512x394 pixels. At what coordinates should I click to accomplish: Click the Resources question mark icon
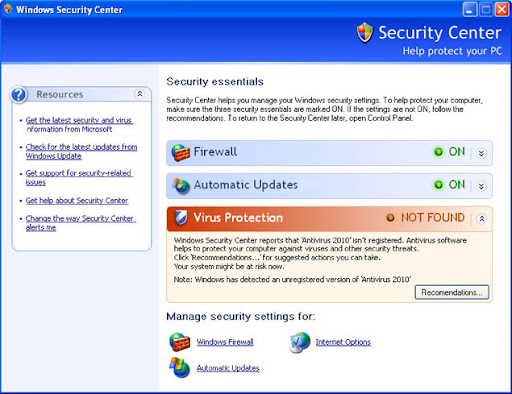[x=19, y=95]
